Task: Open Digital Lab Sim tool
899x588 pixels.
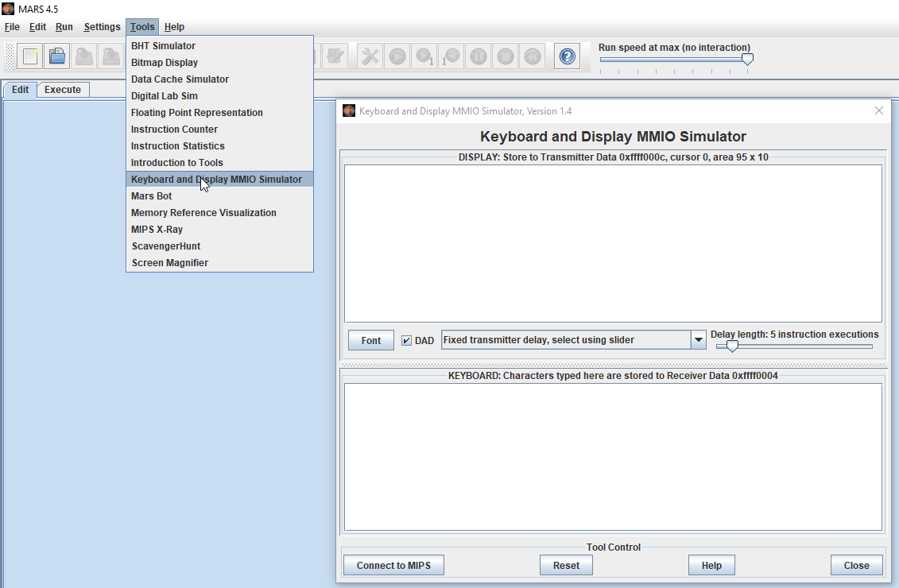Action: click(x=219, y=95)
